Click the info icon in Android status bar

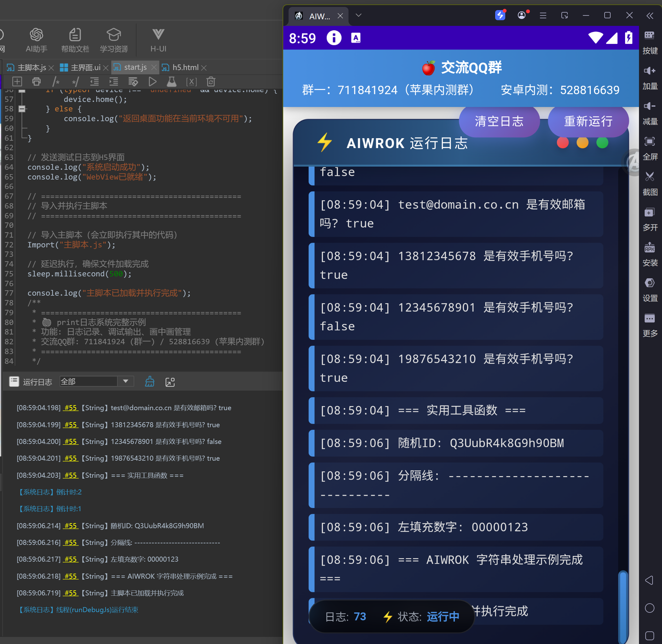pyautogui.click(x=334, y=38)
